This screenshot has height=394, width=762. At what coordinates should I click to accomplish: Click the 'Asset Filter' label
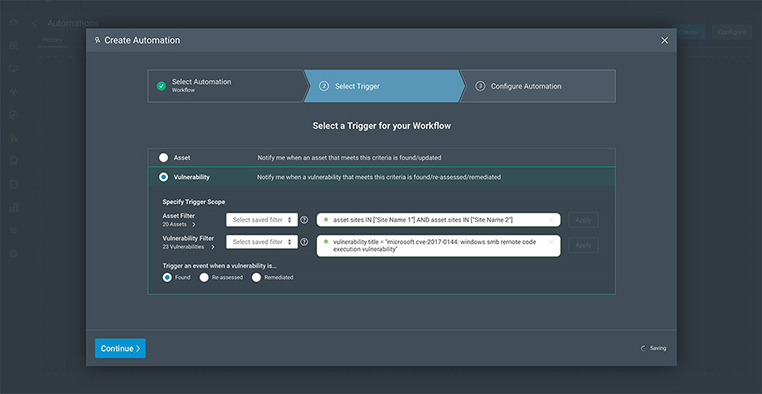pos(178,216)
